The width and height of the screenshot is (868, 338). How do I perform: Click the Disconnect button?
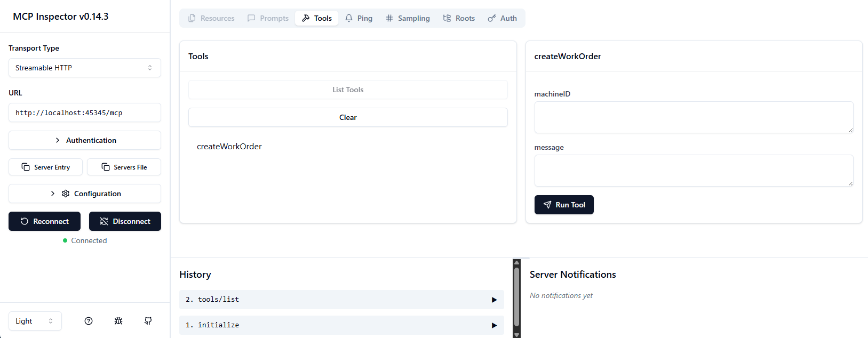pyautogui.click(x=125, y=221)
